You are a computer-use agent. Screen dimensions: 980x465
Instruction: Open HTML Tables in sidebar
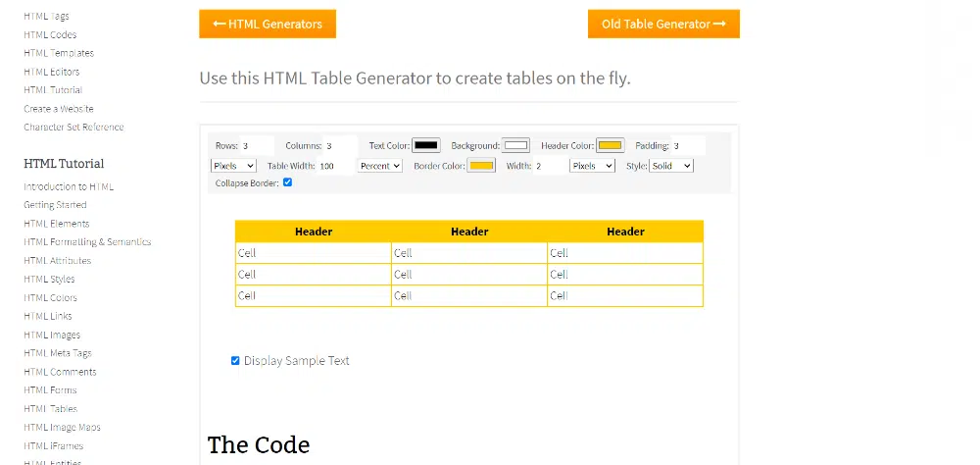point(50,409)
